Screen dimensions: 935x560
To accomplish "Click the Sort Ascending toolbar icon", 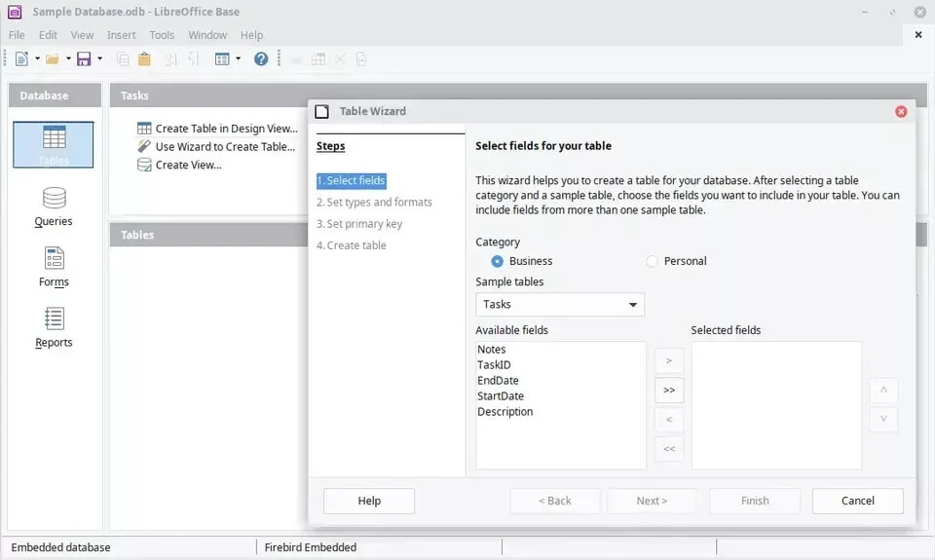I will [x=171, y=59].
